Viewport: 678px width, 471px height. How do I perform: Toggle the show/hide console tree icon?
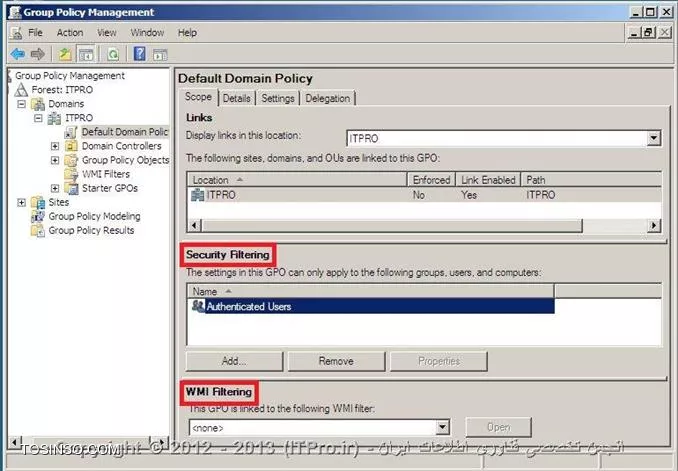click(86, 54)
